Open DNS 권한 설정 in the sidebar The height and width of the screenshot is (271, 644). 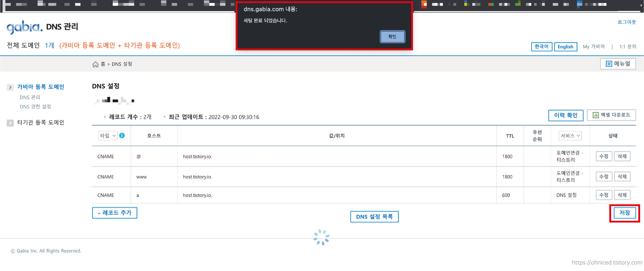[x=35, y=107]
